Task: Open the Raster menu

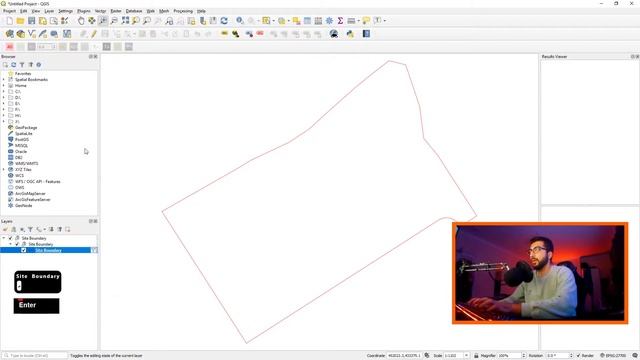Action: coord(116,11)
